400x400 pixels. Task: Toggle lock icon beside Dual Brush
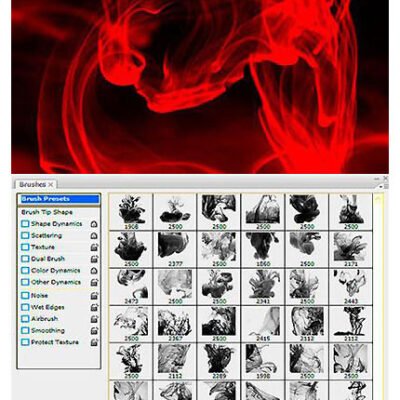[95, 259]
